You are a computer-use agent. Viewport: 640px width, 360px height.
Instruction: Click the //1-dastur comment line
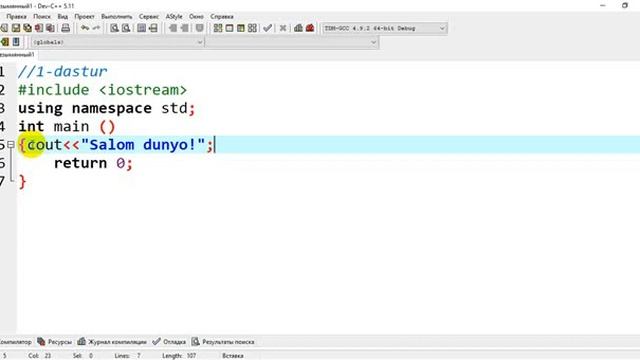62,71
